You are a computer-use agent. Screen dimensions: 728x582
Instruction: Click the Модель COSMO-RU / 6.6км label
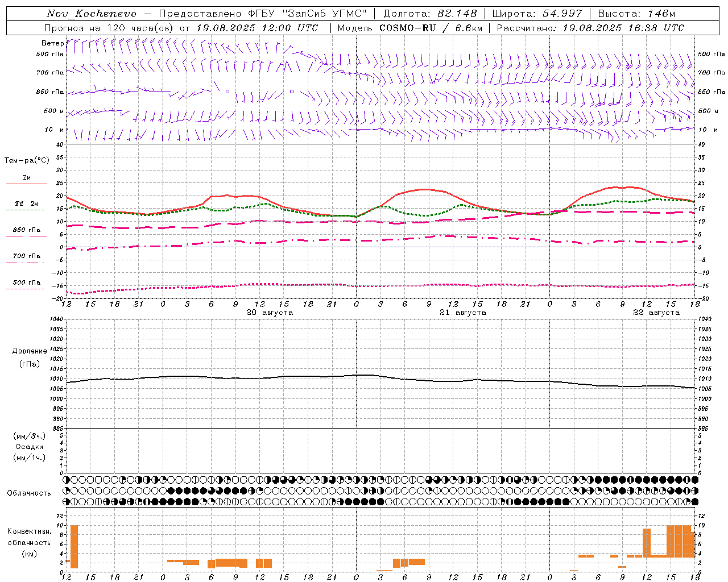(410, 28)
